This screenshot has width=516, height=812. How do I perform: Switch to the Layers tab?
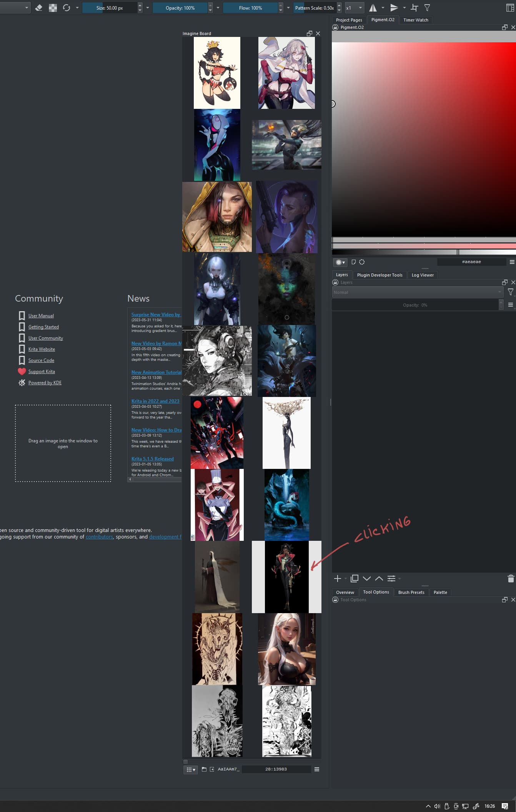pyautogui.click(x=342, y=275)
